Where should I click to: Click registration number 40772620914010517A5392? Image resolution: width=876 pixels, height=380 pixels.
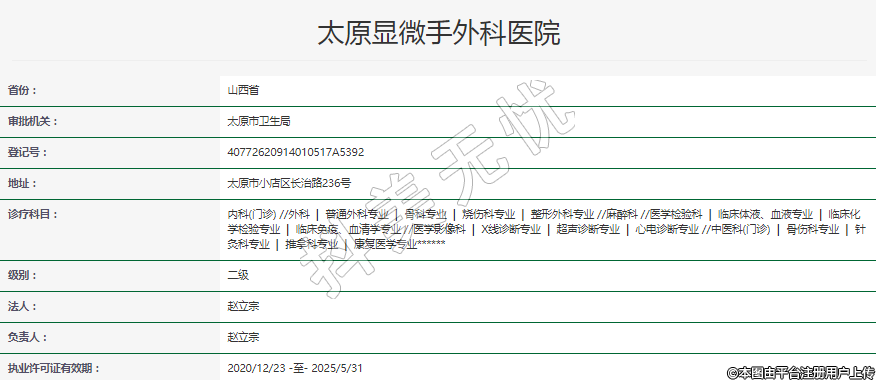[x=296, y=152]
